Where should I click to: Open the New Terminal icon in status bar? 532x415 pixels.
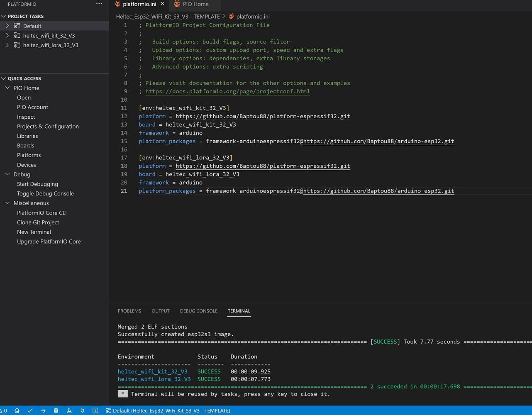[x=95, y=410]
